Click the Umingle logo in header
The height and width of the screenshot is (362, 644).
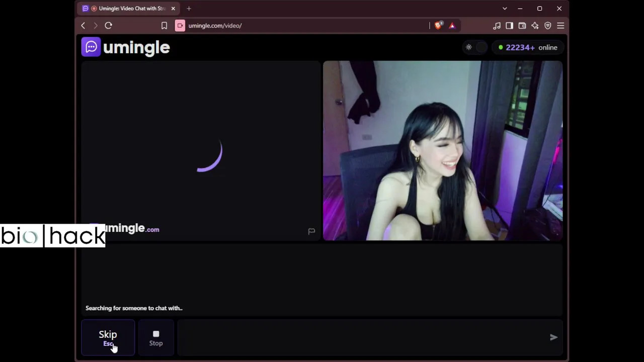[x=126, y=47]
